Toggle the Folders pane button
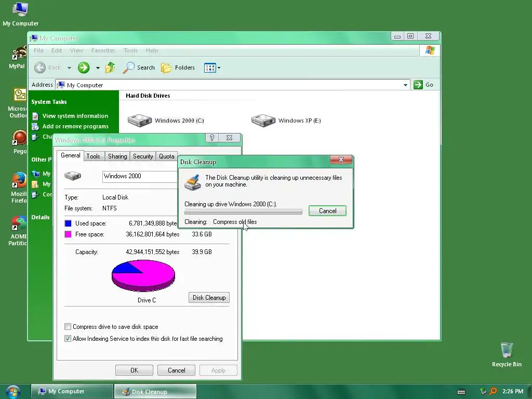The height and width of the screenshot is (399, 532). tap(178, 68)
